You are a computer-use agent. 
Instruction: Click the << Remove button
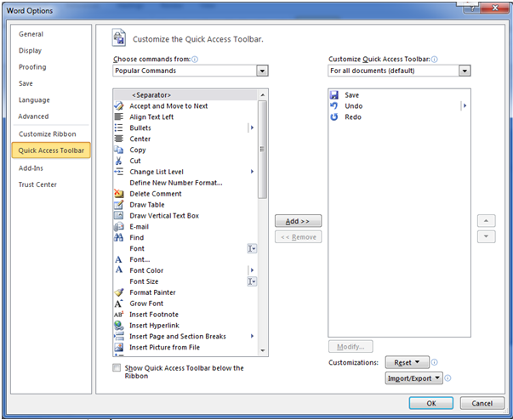coord(298,237)
